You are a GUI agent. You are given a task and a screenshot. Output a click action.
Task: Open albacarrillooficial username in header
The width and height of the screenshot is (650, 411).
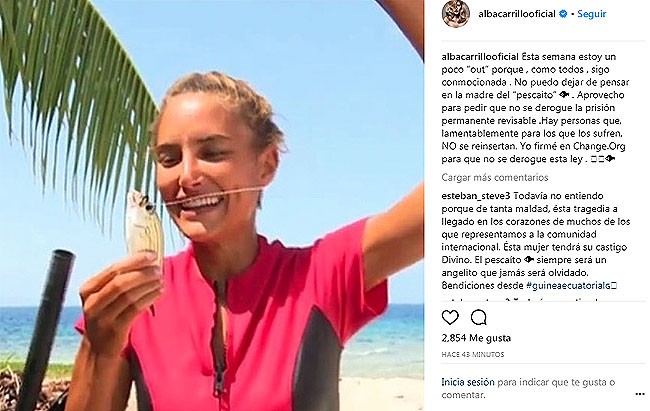[x=517, y=14]
